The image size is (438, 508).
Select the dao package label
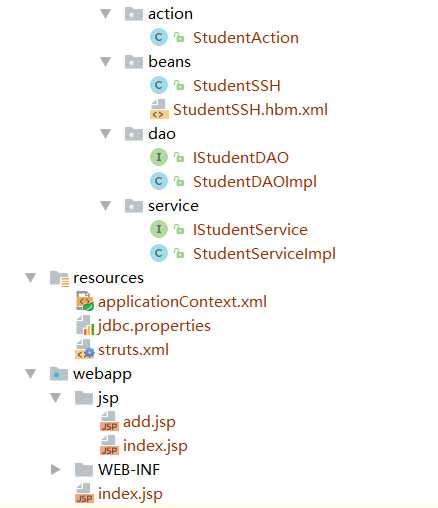pos(162,134)
